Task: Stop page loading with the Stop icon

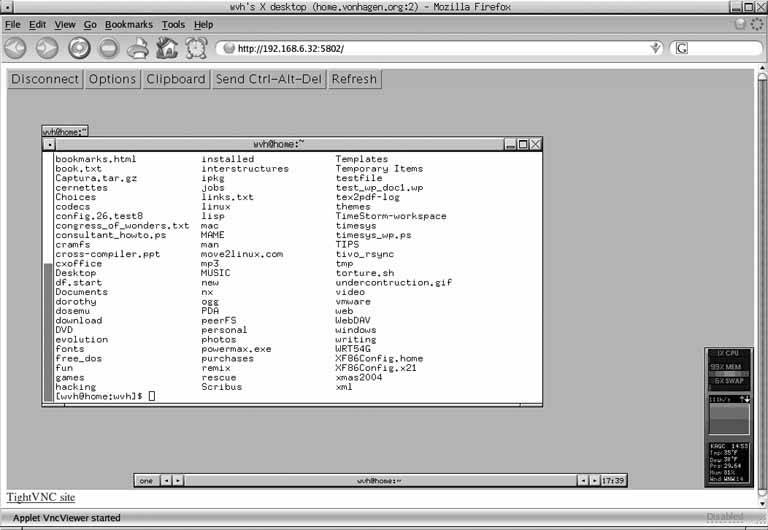Action: tap(109, 47)
